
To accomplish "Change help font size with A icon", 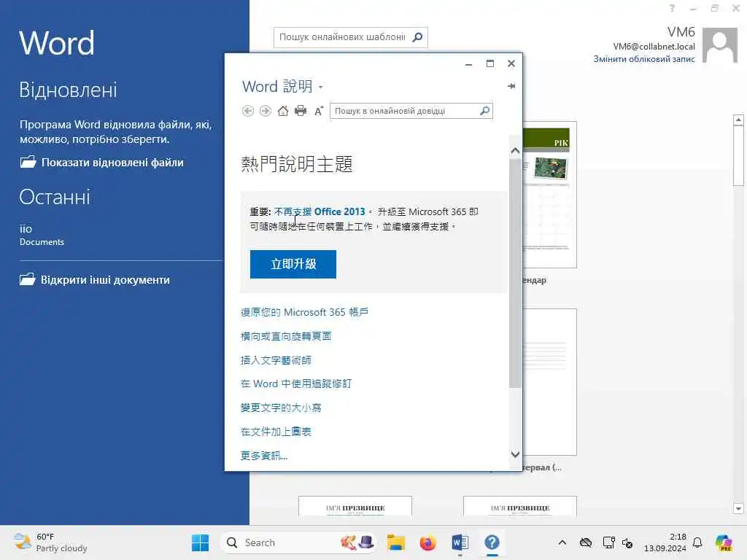I will [x=319, y=111].
